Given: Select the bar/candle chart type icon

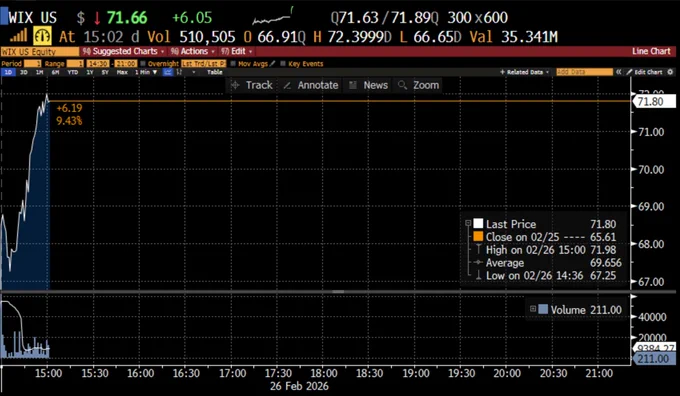Looking at the screenshot, I should [x=180, y=72].
